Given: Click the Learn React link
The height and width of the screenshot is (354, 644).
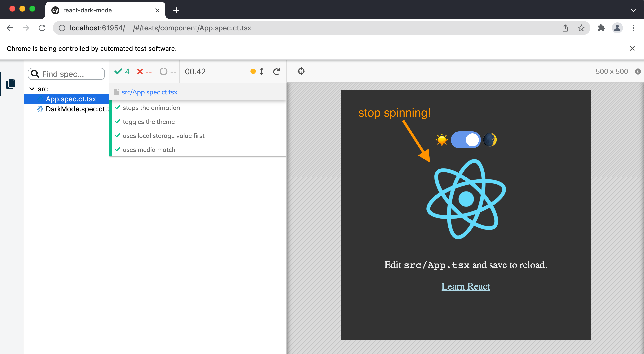Looking at the screenshot, I should tap(465, 286).
